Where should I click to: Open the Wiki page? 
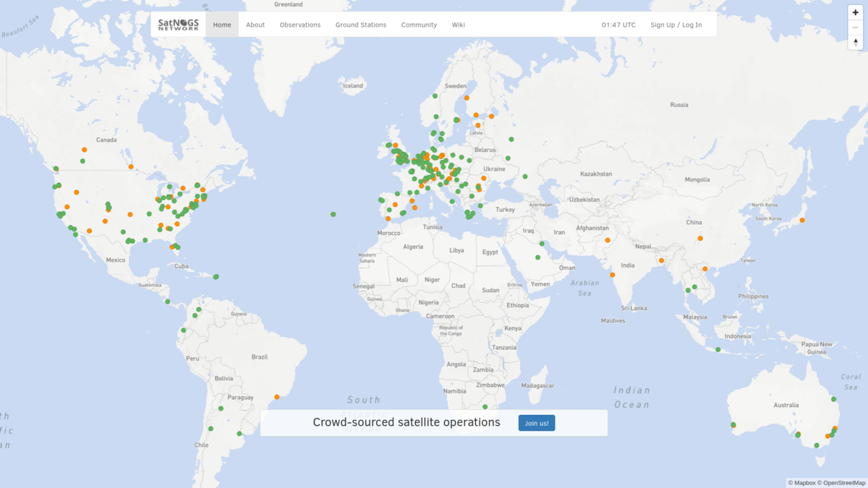459,24
